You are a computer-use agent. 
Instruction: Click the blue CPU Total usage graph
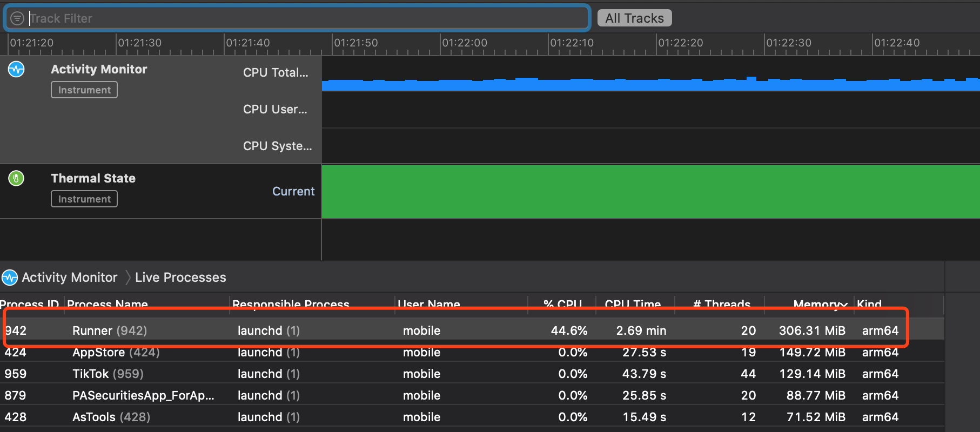click(x=650, y=84)
